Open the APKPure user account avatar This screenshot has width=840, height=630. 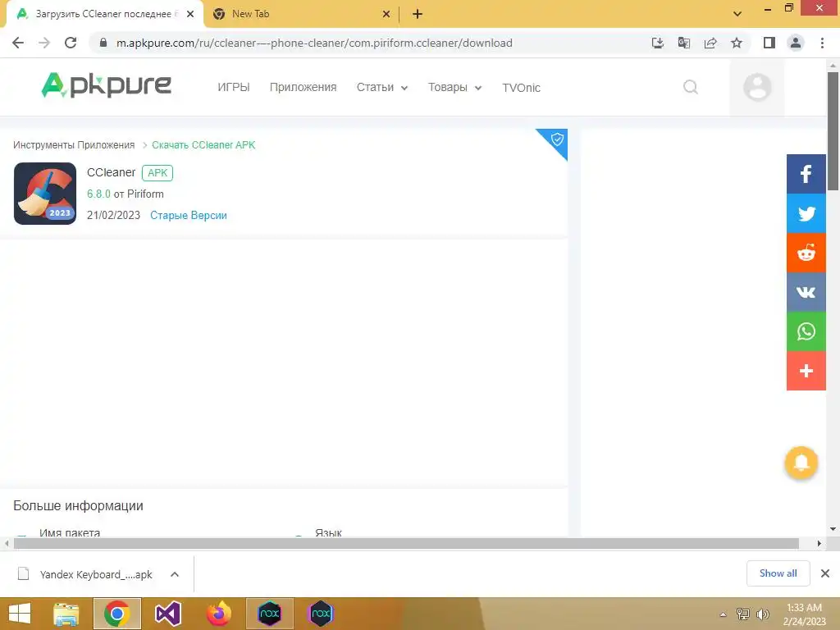(x=757, y=87)
